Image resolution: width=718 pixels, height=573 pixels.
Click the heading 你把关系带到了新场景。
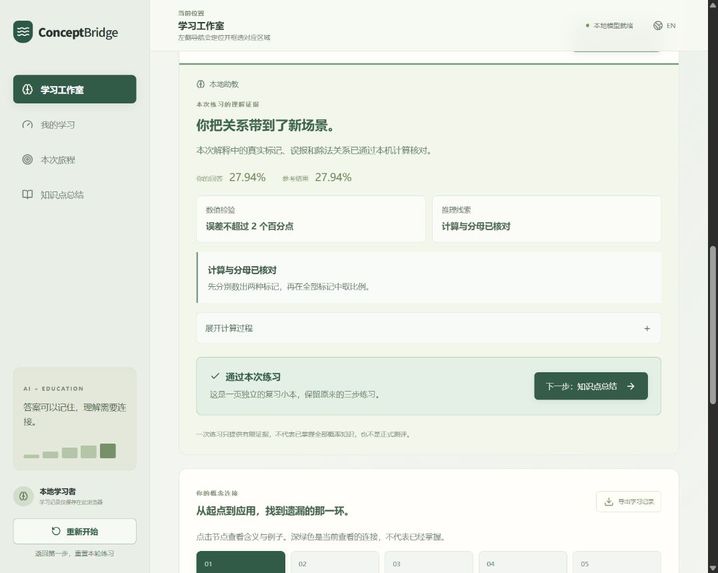click(265, 126)
